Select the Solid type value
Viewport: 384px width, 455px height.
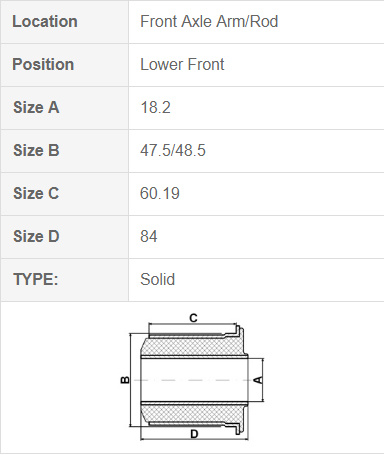tap(157, 279)
